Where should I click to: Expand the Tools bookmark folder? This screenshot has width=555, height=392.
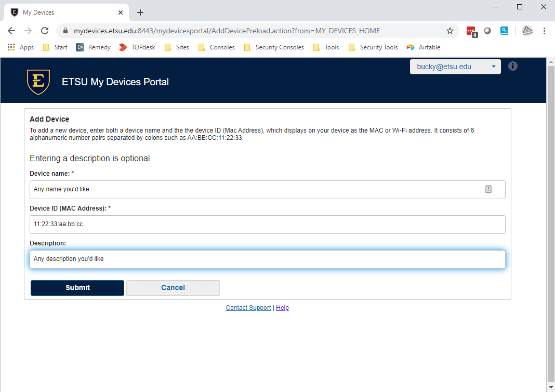click(326, 47)
